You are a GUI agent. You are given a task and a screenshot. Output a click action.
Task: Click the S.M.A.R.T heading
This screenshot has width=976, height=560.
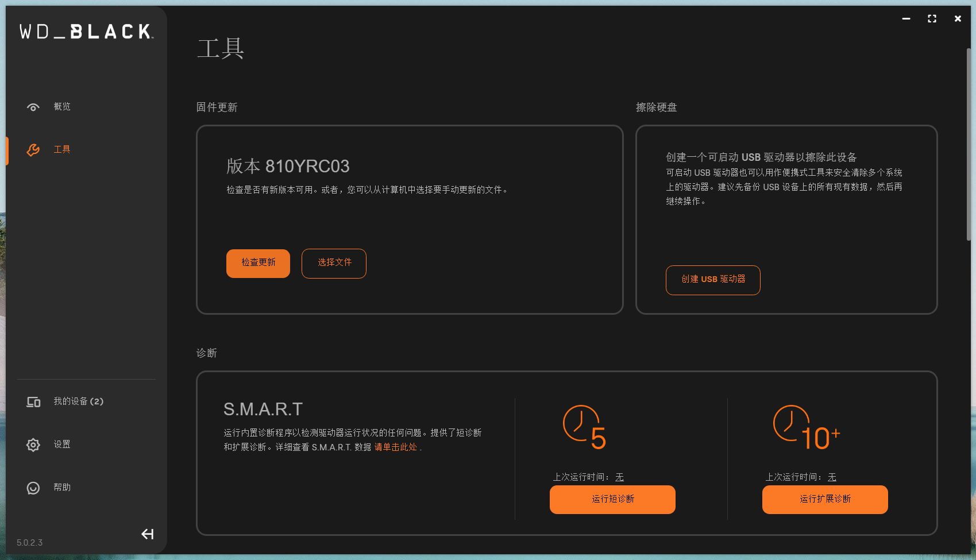click(x=263, y=409)
